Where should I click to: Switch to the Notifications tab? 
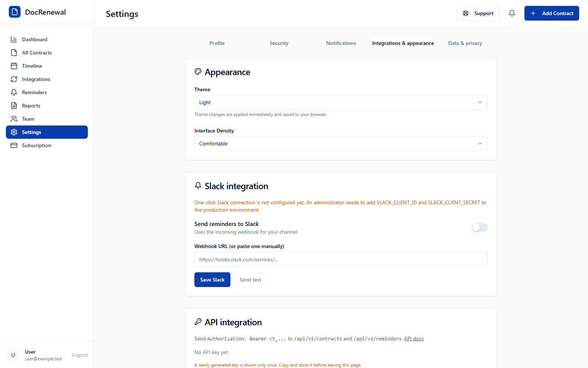click(341, 43)
